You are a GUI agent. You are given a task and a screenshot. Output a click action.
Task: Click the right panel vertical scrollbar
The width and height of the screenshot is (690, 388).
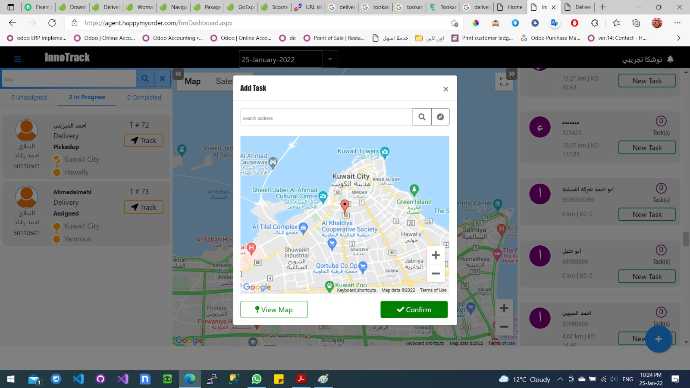[686, 239]
